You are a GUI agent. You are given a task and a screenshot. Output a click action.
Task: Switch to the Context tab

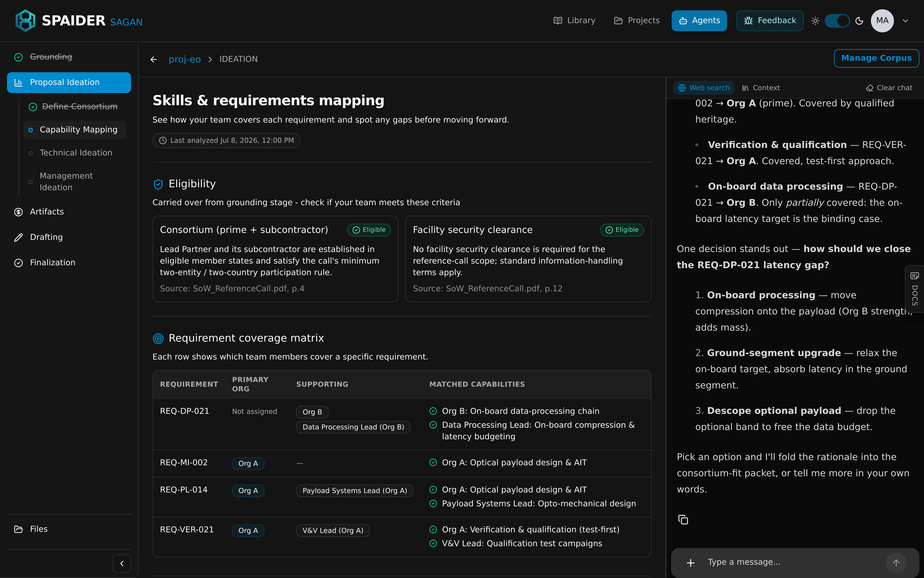pos(761,88)
